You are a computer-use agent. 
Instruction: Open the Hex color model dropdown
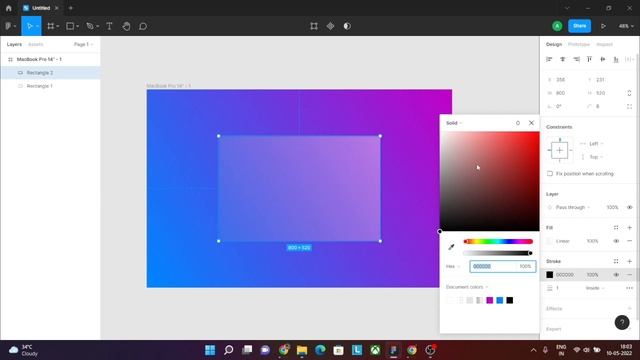(453, 267)
